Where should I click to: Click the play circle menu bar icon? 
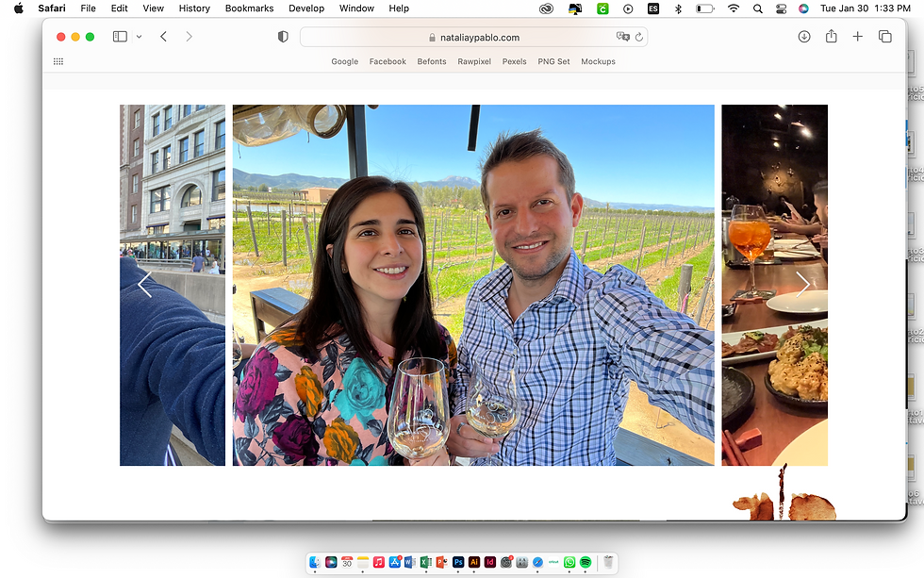click(x=628, y=8)
